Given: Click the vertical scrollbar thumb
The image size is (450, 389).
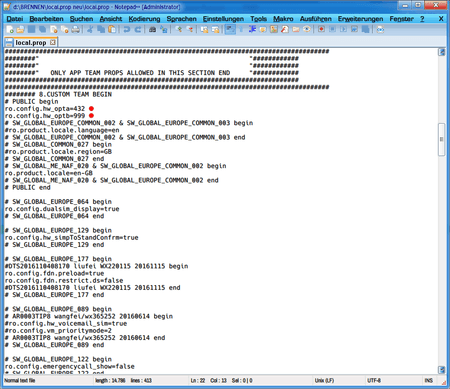Looking at the screenshot, I should 441,140.
